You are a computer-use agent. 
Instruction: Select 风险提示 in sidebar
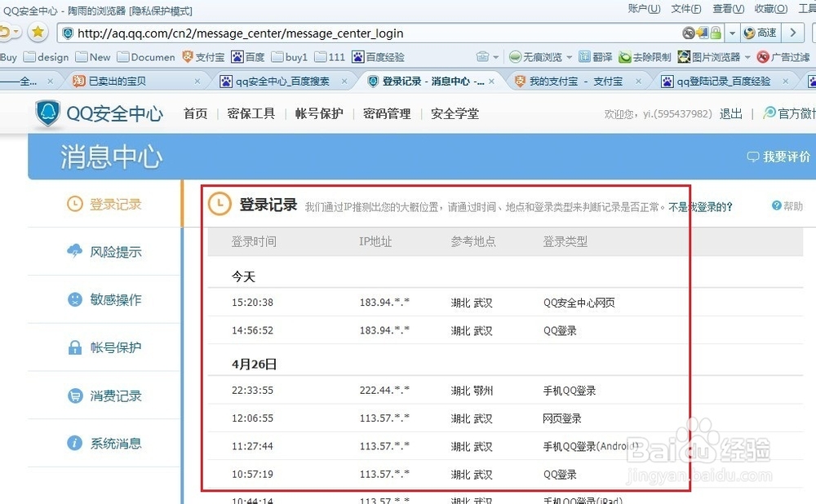tap(104, 252)
